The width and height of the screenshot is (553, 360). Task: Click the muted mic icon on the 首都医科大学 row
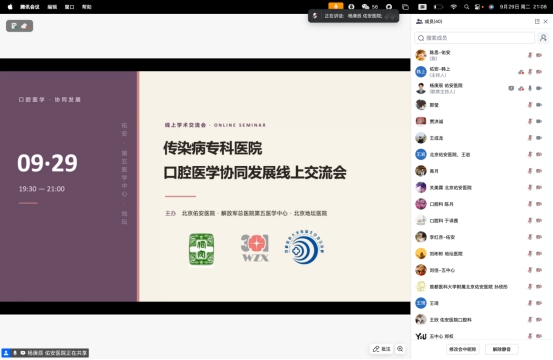coord(530,287)
